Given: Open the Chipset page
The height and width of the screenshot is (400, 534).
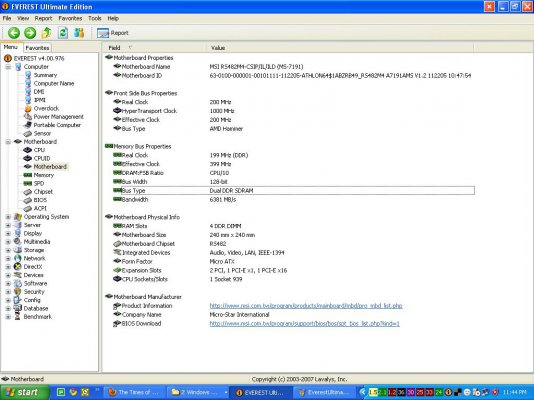Looking at the screenshot, I should 43,192.
